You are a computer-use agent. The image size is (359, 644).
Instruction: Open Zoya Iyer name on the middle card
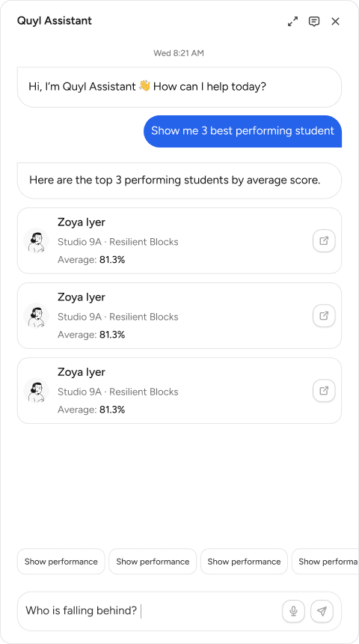coord(82,297)
